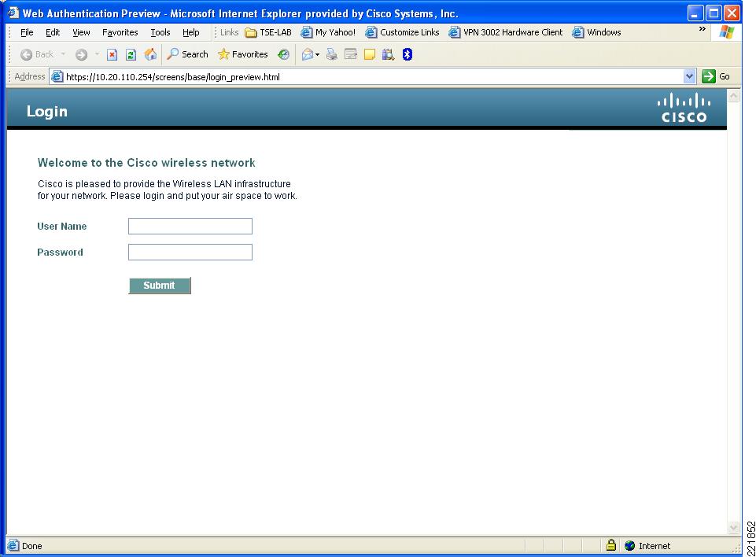Open the Tools menu

(160, 32)
